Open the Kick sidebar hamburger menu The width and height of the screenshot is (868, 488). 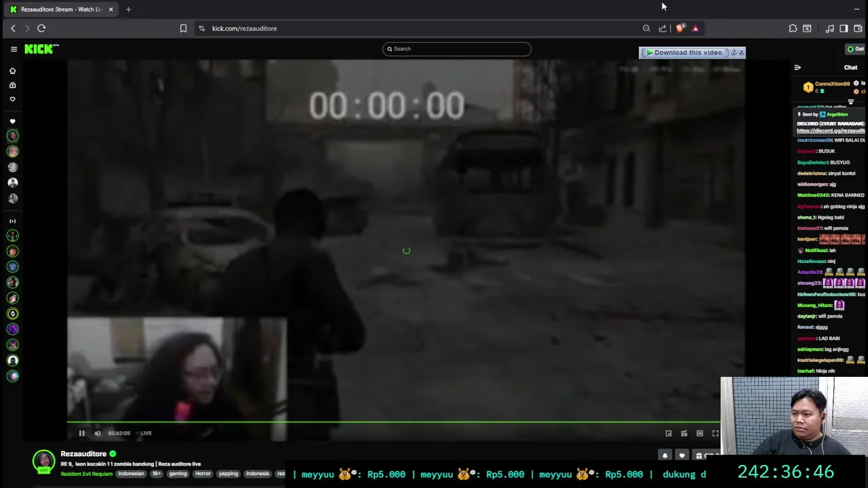click(14, 49)
